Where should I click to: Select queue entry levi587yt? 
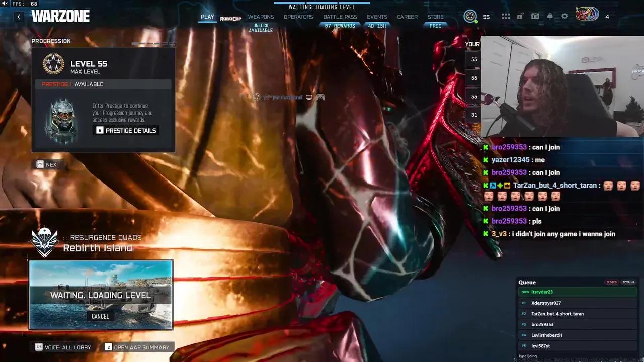point(577,346)
